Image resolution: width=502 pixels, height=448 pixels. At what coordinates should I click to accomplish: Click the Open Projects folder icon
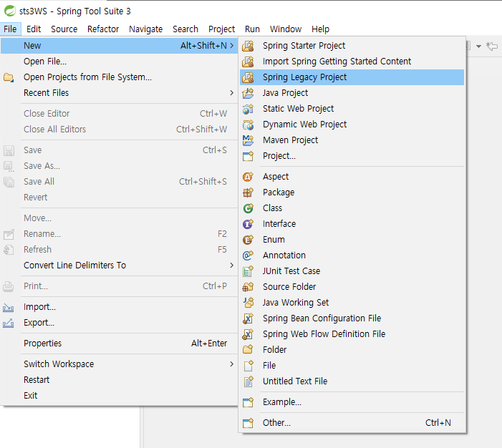click(9, 77)
